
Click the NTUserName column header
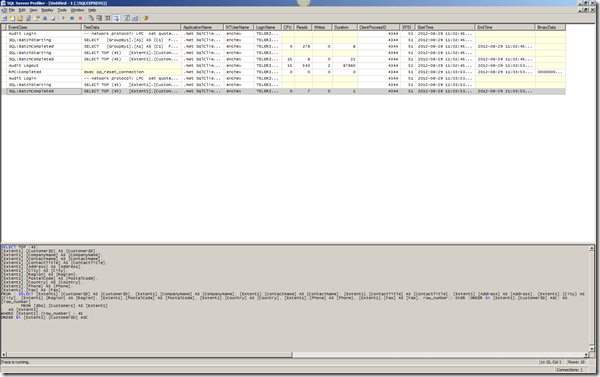(239, 27)
